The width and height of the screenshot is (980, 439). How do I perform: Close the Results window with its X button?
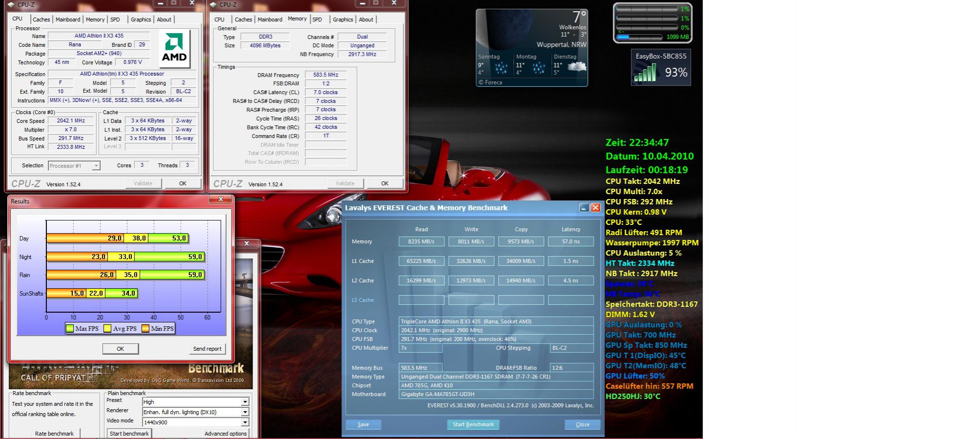[221, 199]
